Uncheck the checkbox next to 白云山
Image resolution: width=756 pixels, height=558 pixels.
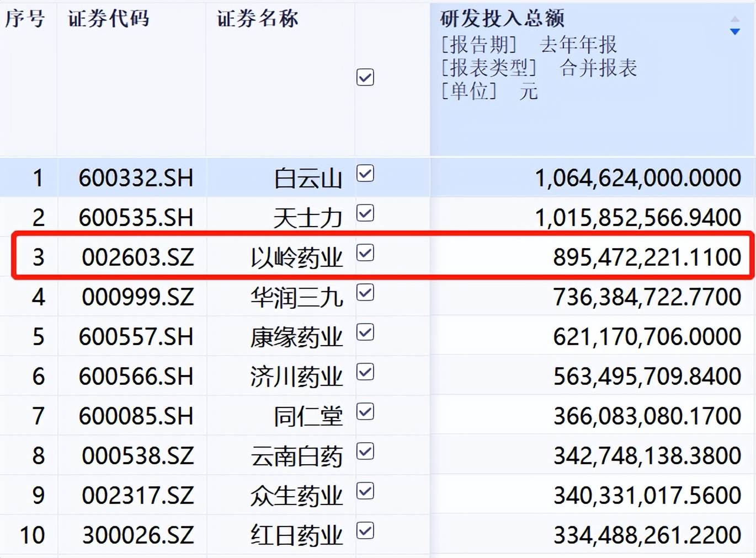[x=366, y=174]
